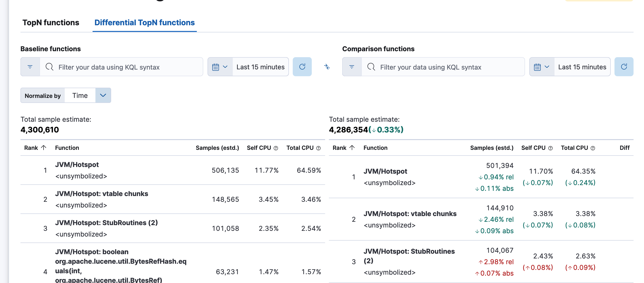Screen dimensions: 644x283
Task: Click baseline sample count 506,135
Action: point(225,170)
